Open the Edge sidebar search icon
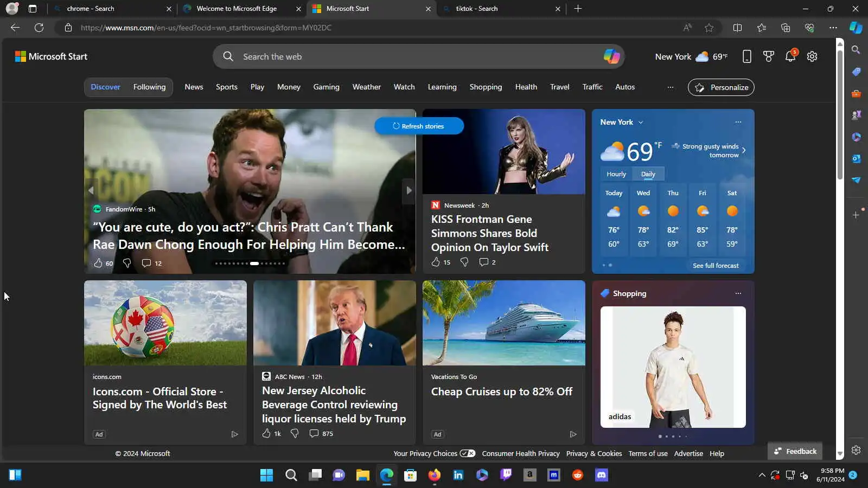Image resolution: width=868 pixels, height=488 pixels. click(856, 50)
